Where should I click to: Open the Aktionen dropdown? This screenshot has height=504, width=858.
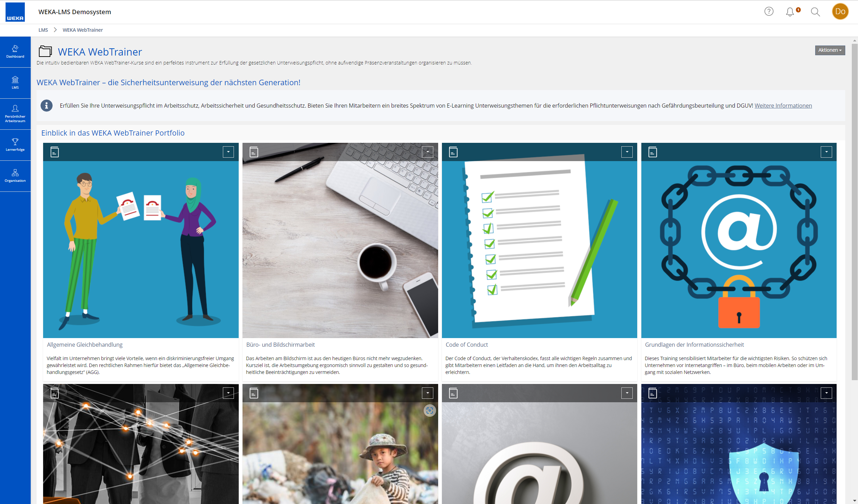(x=830, y=50)
